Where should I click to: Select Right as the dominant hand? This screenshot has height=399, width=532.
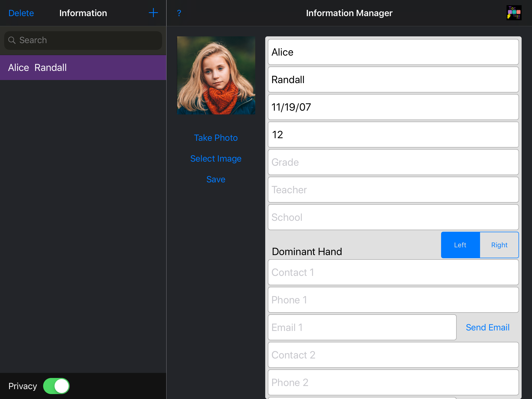pos(499,245)
